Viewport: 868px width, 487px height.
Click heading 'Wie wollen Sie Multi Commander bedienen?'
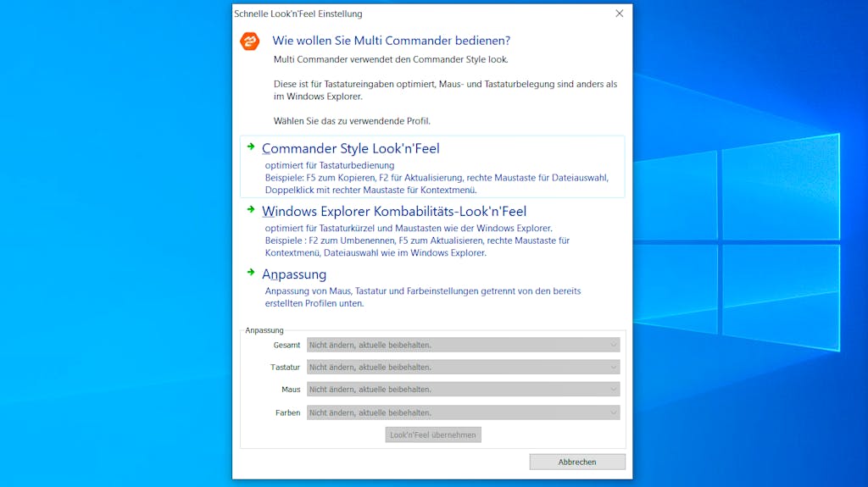pos(392,41)
